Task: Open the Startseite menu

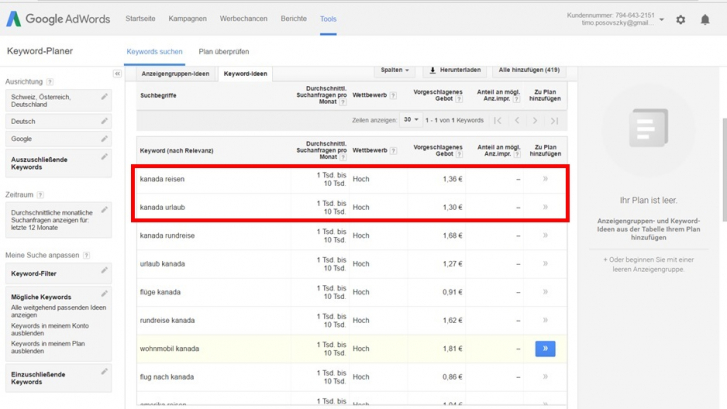Action: [x=140, y=19]
